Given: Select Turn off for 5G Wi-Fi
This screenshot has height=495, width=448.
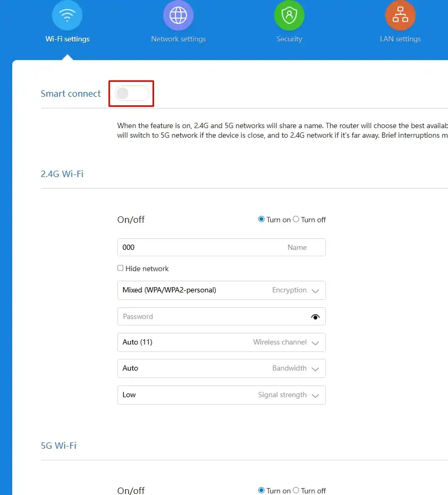Looking at the screenshot, I should coord(297,490).
